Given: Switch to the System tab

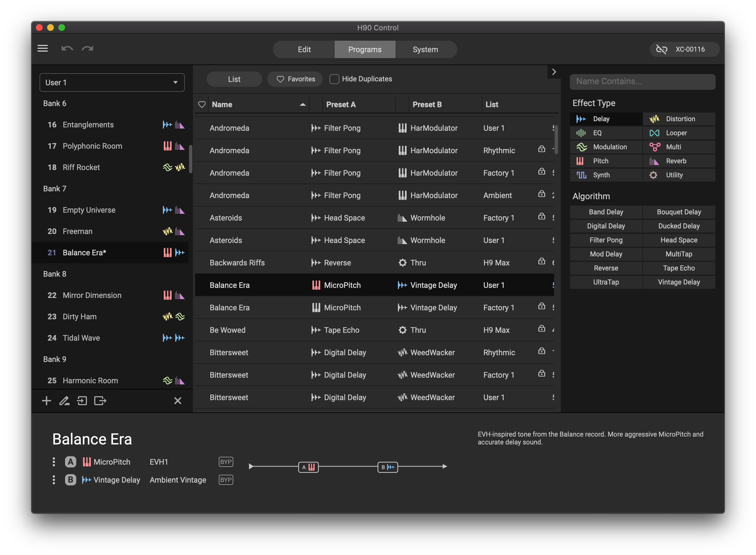Looking at the screenshot, I should (x=425, y=49).
